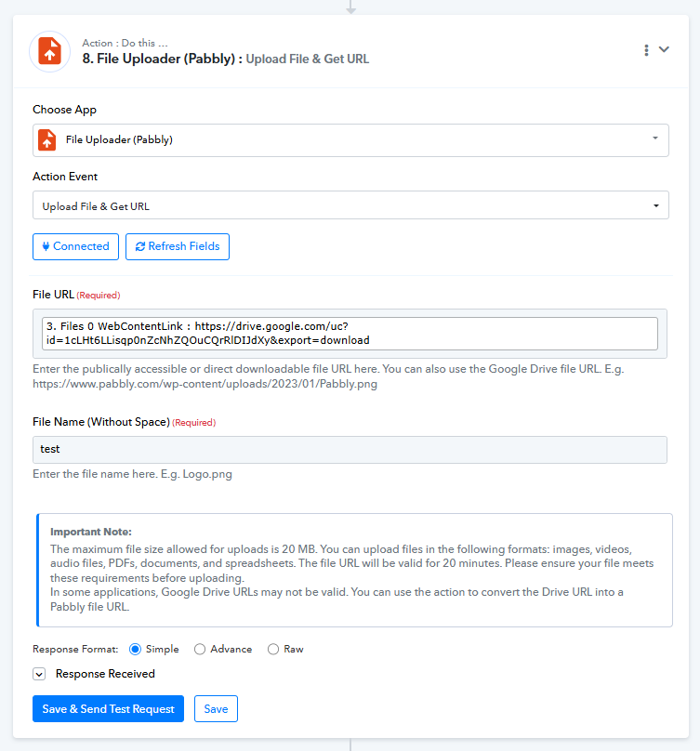Image resolution: width=700 pixels, height=751 pixels.
Task: Click the Save button
Action: (x=216, y=709)
